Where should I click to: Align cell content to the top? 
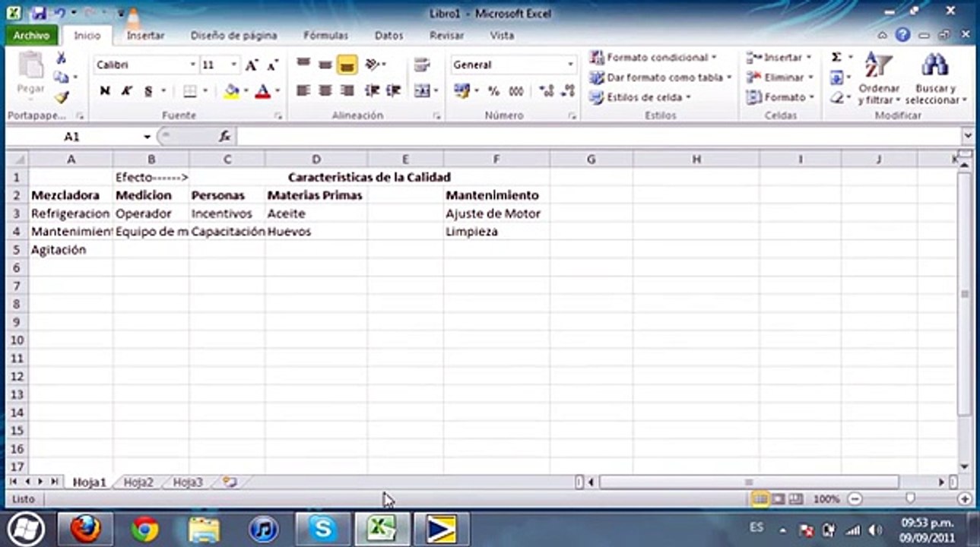coord(303,65)
